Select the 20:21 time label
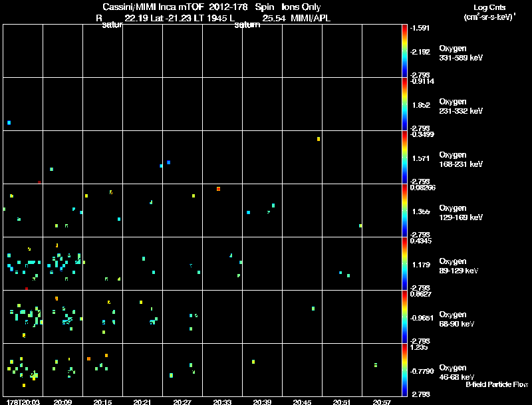This screenshot has width=532, height=405. [x=142, y=402]
